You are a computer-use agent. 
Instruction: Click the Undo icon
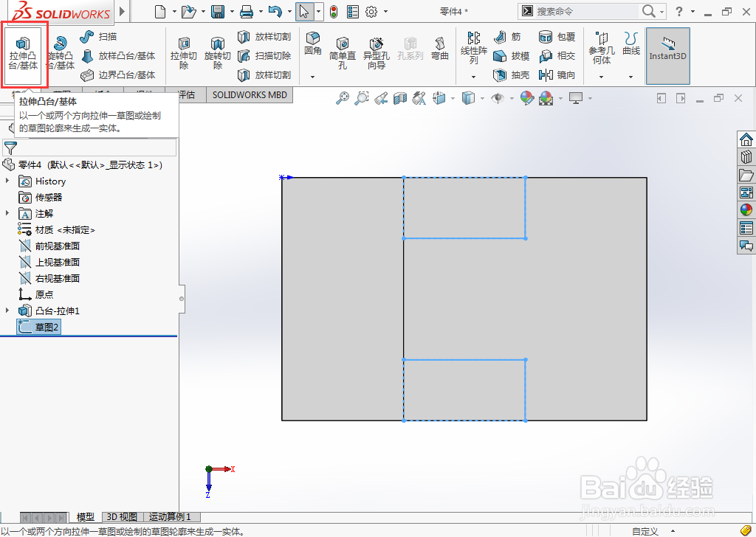pyautogui.click(x=275, y=12)
